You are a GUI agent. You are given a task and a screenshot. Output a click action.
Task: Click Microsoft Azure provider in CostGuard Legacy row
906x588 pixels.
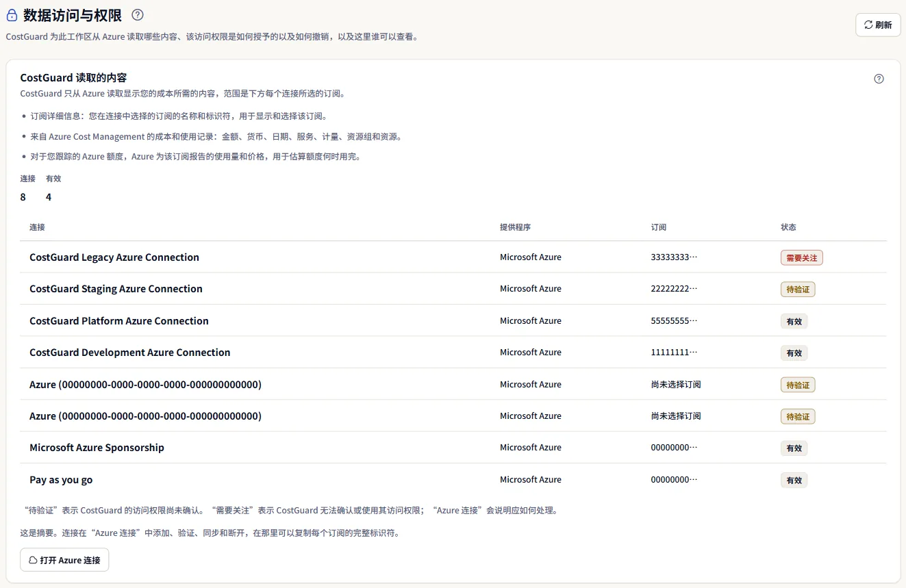[531, 257]
